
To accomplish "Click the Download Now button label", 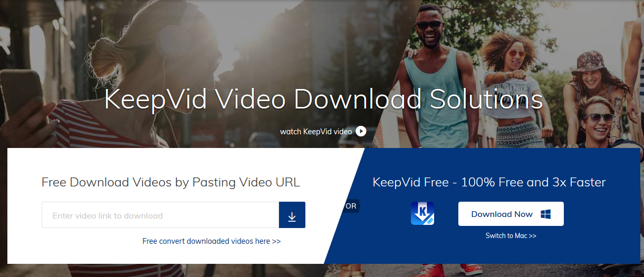I will pos(502,214).
